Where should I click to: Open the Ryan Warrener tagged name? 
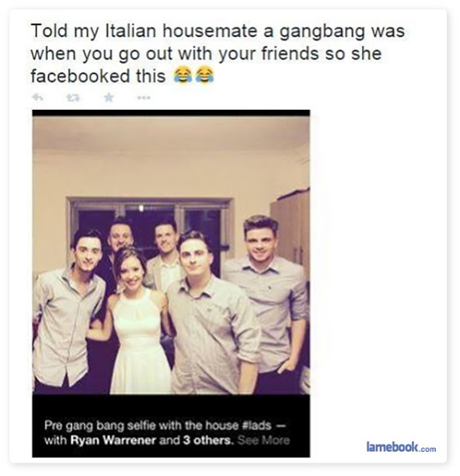click(113, 440)
